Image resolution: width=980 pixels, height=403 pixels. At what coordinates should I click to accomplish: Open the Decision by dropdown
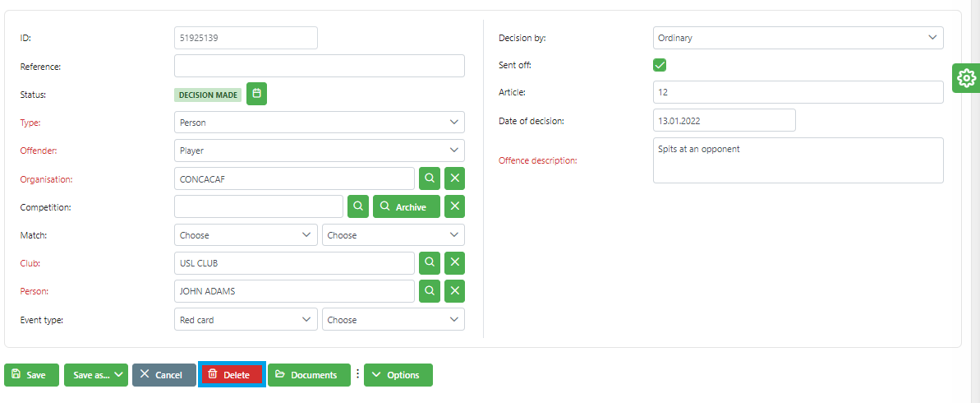coord(798,38)
